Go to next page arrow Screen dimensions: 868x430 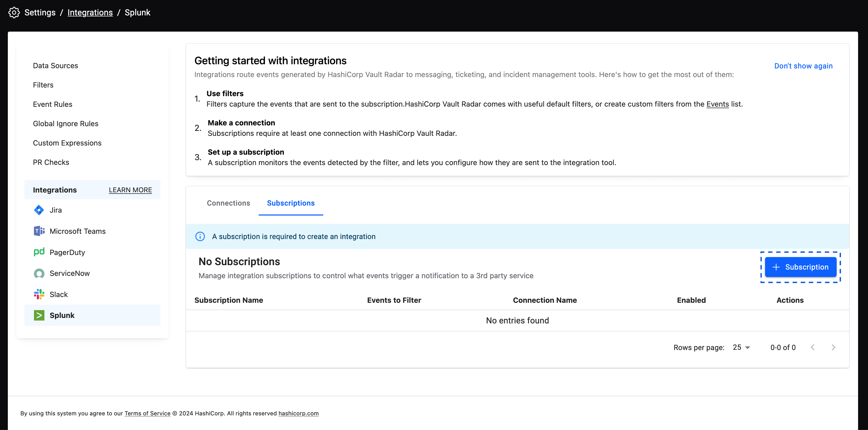pos(833,347)
